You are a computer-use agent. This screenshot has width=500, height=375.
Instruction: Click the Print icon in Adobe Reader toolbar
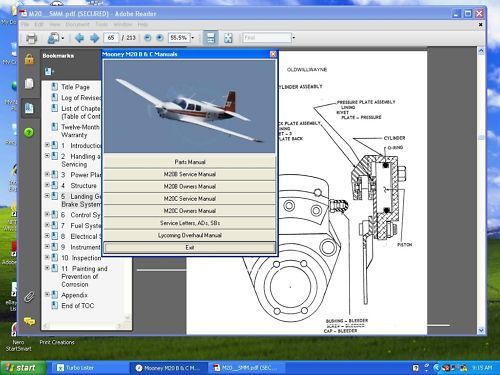31,38
